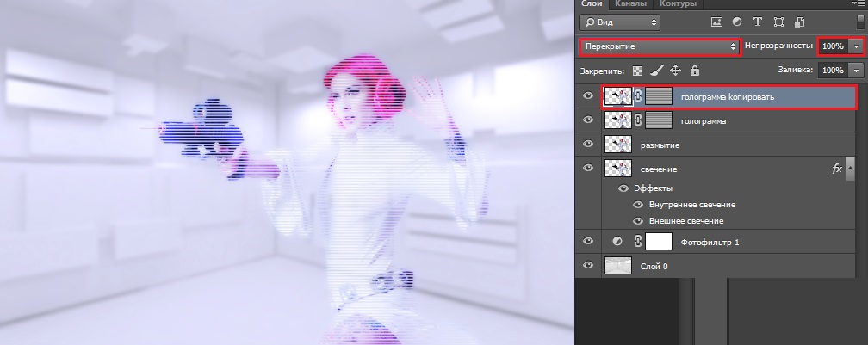Lock transparent pixels icon
Viewport: 868px width, 345px height.
click(638, 71)
